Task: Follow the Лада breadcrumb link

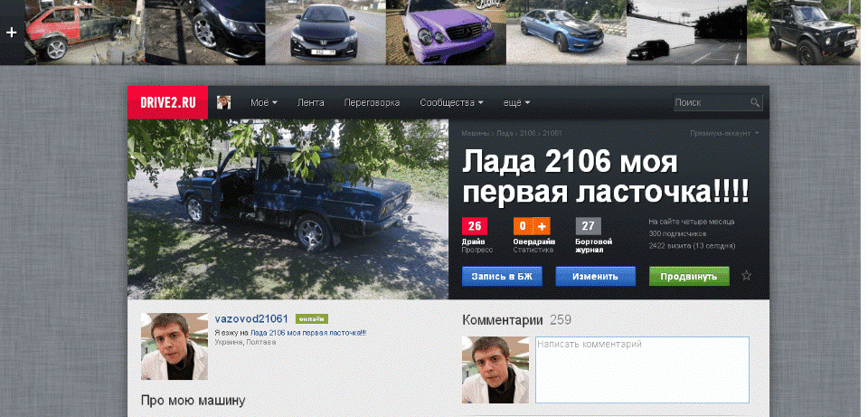Action: coord(505,134)
